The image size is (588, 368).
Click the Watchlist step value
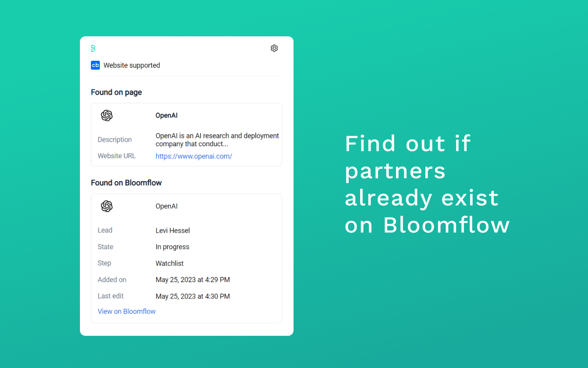pyautogui.click(x=170, y=264)
